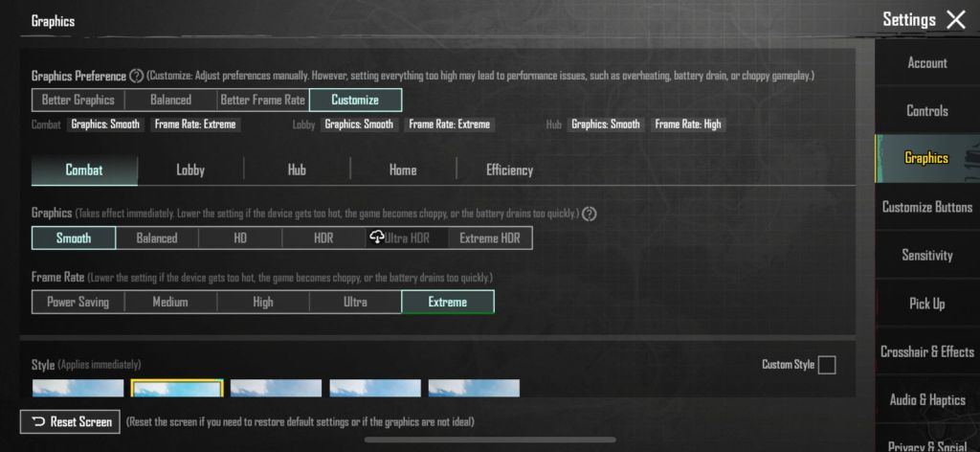This screenshot has width=980, height=452.
Task: Select Extreme HDR graphics option
Action: [490, 238]
